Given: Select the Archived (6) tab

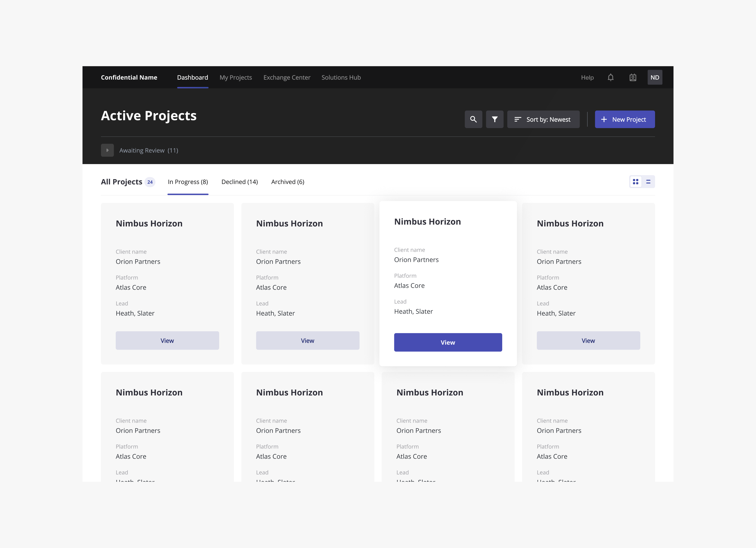Looking at the screenshot, I should coord(288,182).
